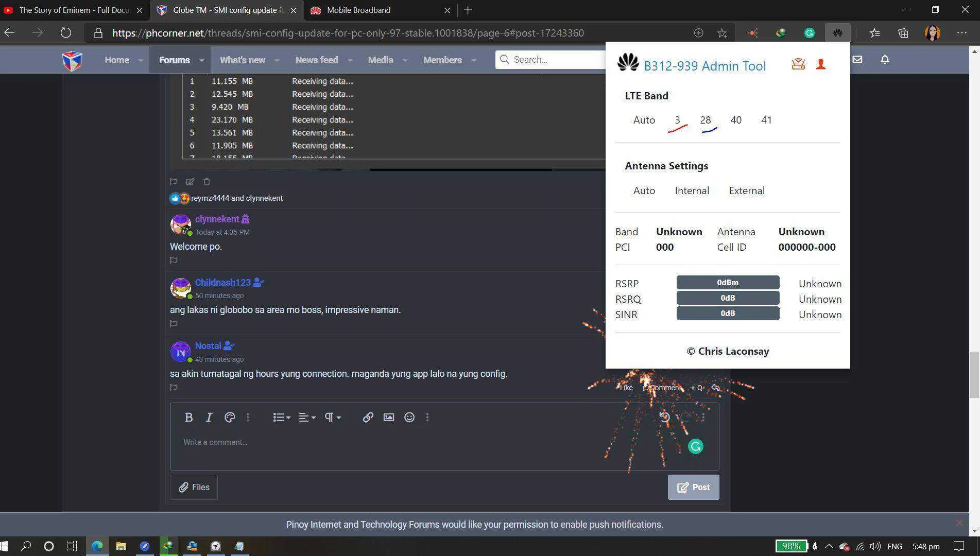980x556 pixels.
Task: Expand Media dropdown arrow
Action: 405,60
